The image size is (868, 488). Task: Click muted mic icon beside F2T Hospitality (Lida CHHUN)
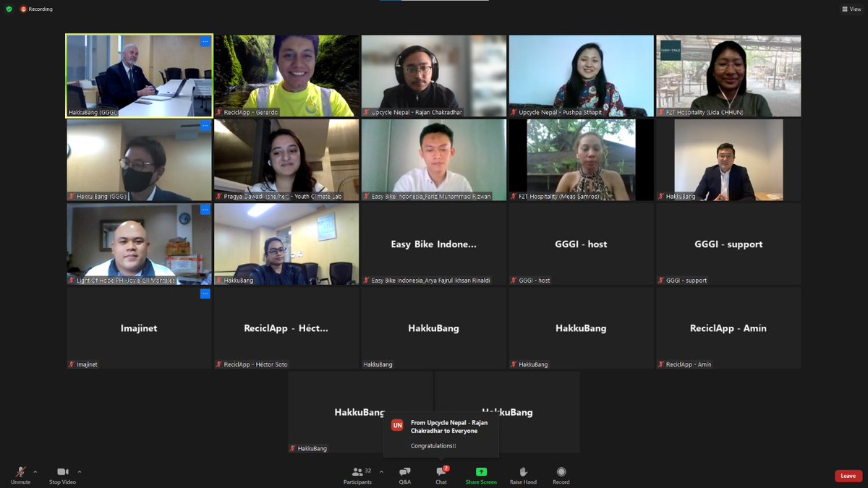[x=661, y=113]
